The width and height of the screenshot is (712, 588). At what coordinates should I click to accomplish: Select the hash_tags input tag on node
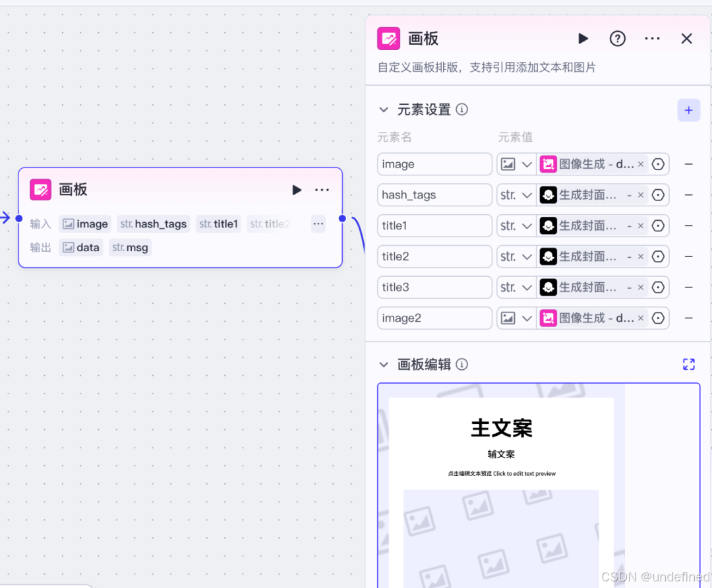(154, 224)
